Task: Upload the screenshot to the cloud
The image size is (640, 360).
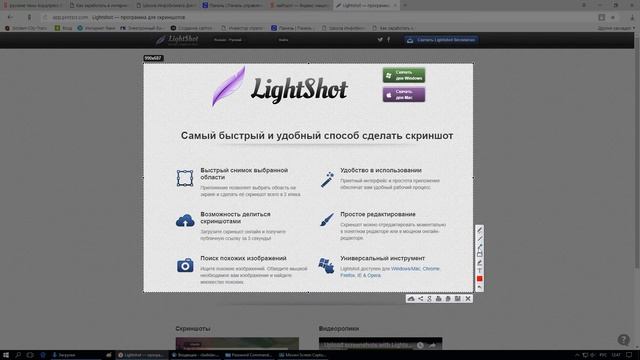Action: click(x=411, y=299)
